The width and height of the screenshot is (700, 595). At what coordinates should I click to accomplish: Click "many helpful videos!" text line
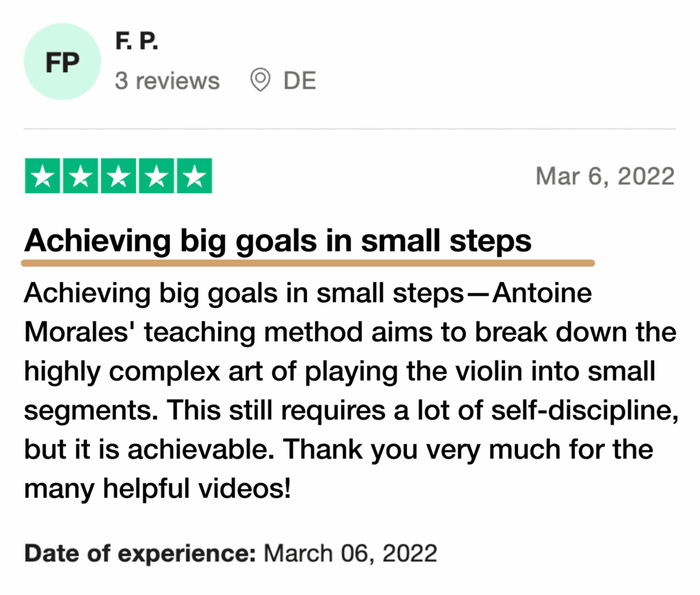(157, 488)
